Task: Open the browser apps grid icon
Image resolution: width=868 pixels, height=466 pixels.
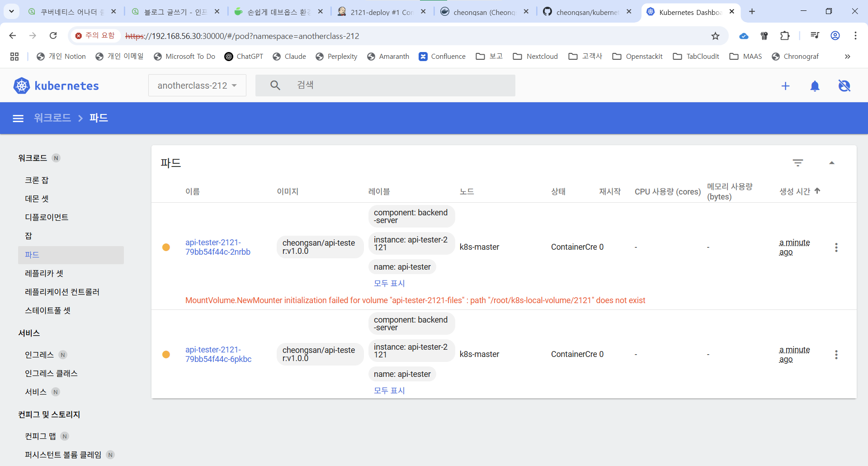Action: (14, 57)
